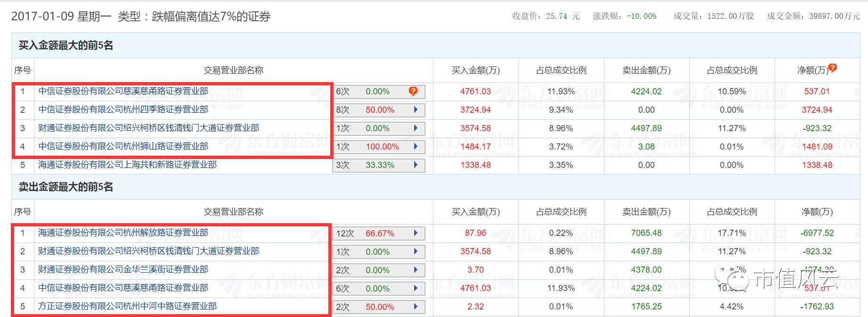Click the 2次 50.00% success-rate badge
Viewport: 868px width, 317px height.
[379, 307]
